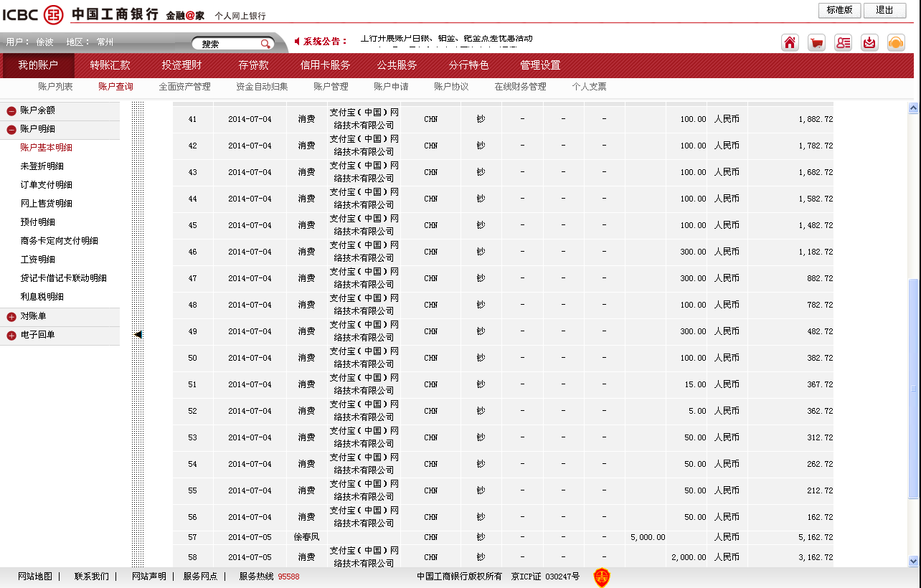921x588 pixels.
Task: Click the 2,000.00 amount in row 58
Action: (x=689, y=557)
